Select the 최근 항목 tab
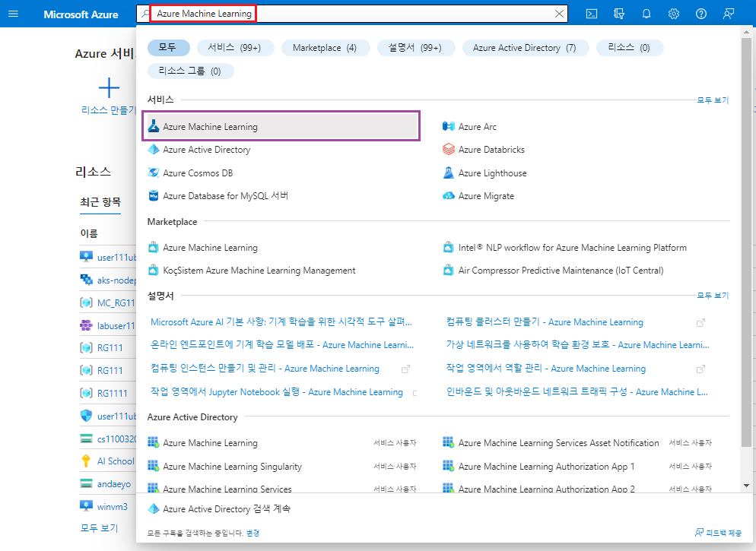The width and height of the screenshot is (756, 551). (100, 202)
